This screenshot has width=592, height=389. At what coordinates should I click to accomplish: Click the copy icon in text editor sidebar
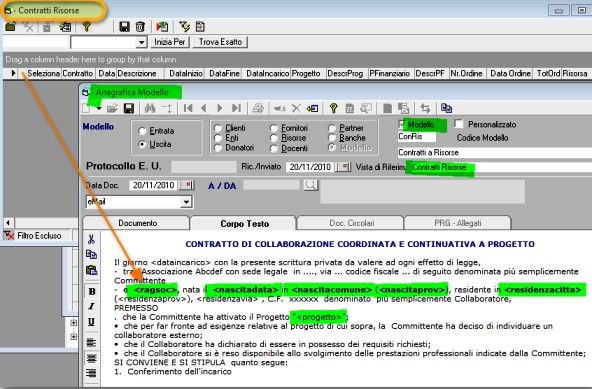coord(91,255)
